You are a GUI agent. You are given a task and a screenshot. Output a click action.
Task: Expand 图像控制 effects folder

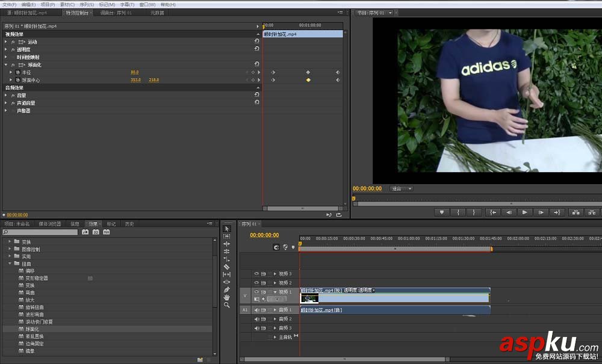(x=10, y=249)
